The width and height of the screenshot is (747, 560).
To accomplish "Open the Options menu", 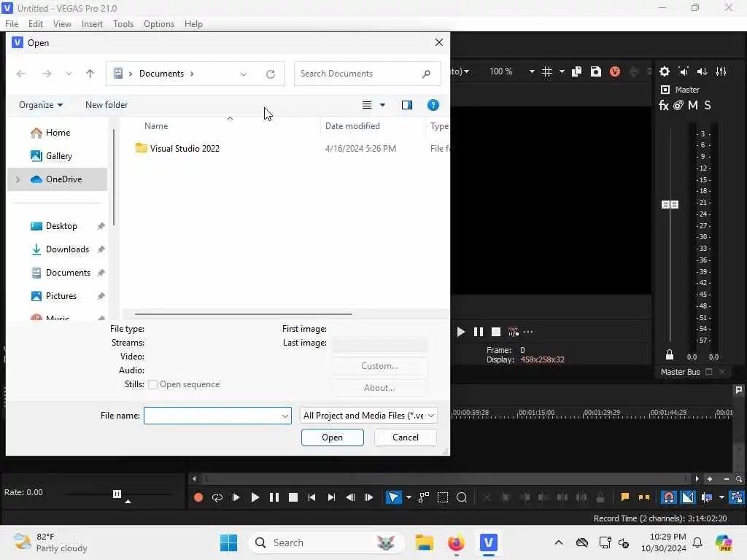I will click(x=159, y=24).
